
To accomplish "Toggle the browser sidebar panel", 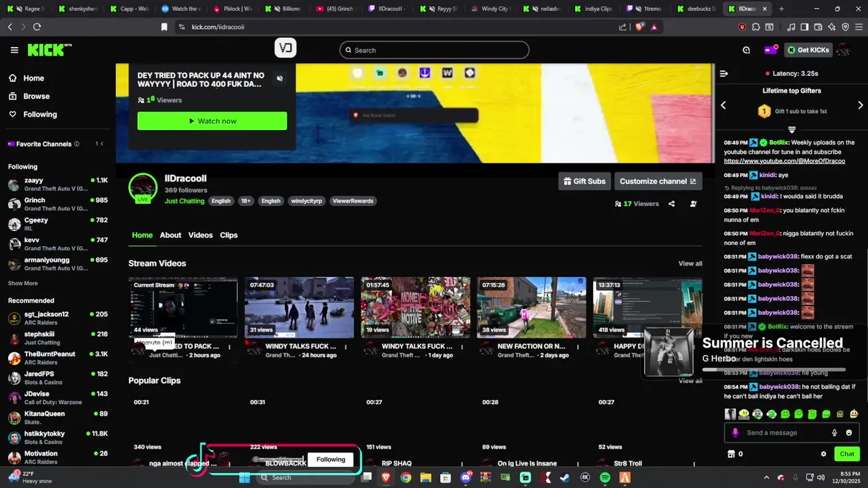I will tap(804, 27).
